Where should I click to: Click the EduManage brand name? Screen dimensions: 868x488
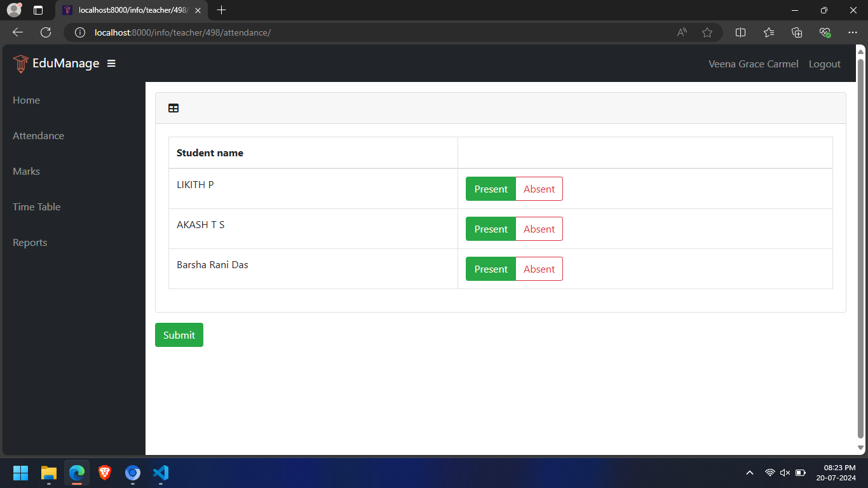(65, 64)
